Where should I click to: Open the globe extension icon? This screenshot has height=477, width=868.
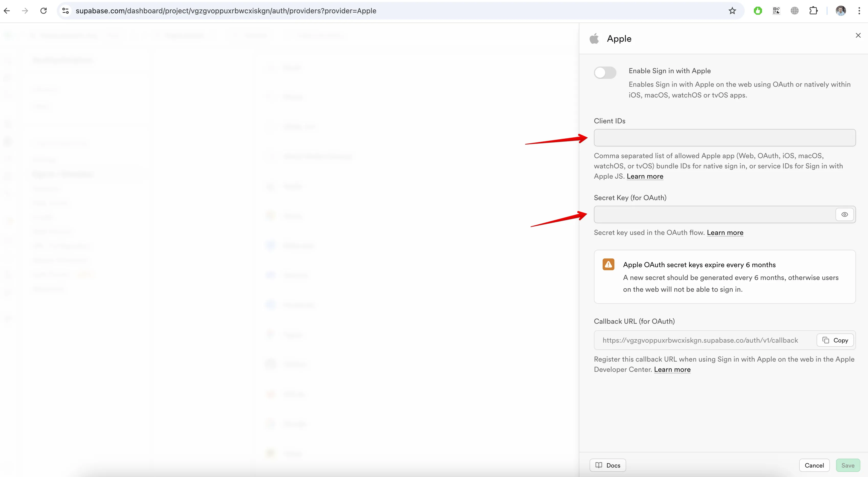(x=795, y=11)
